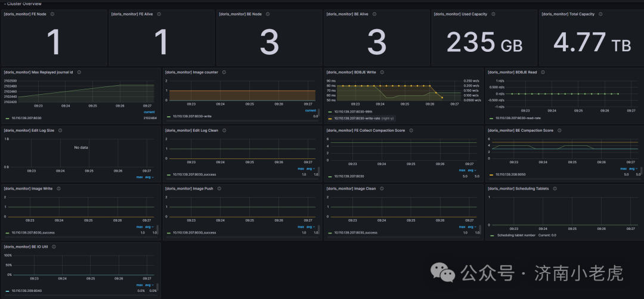Show info tooltip for Image counter panel
Viewport: 644px width, 299px height.
(x=224, y=72)
